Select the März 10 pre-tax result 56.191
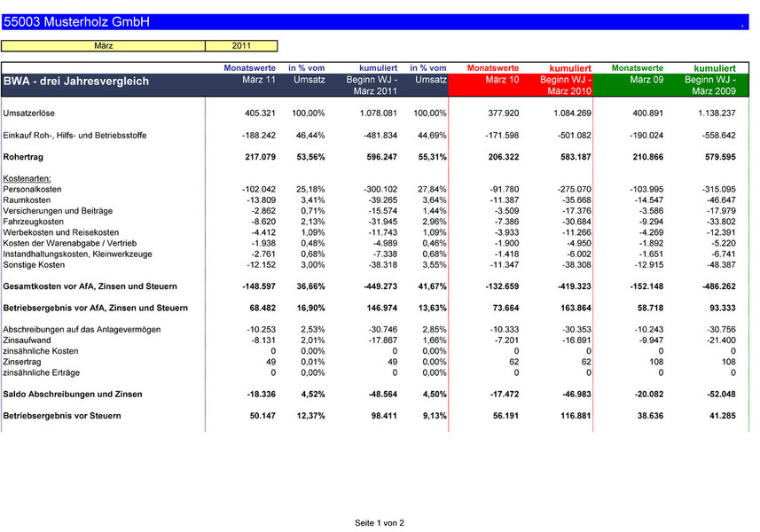 pos(505,416)
